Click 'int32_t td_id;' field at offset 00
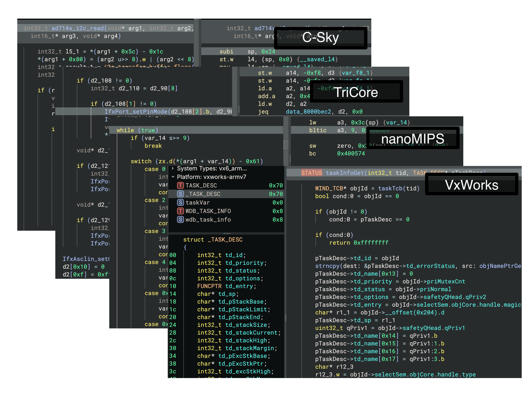The image size is (532, 398). (221, 255)
